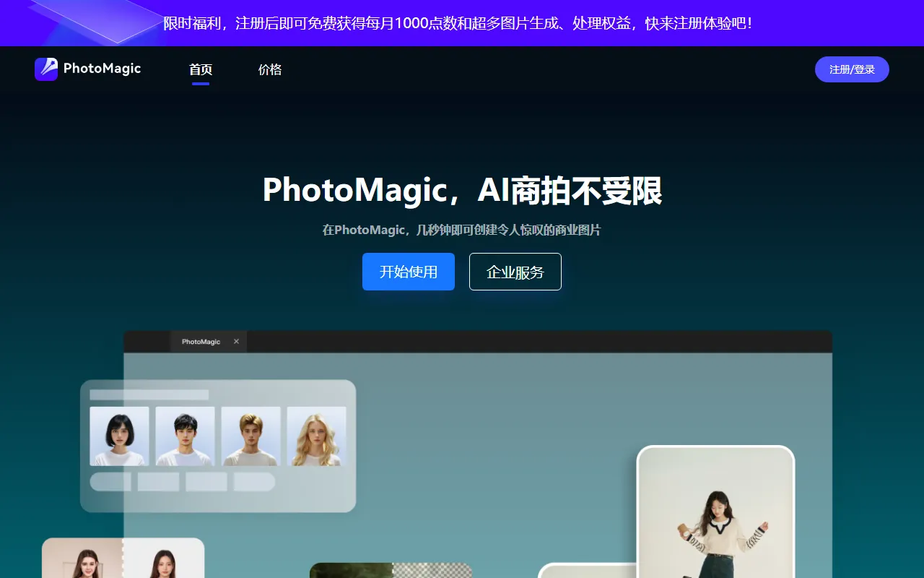The width and height of the screenshot is (924, 578).
Task: Select the black-haired male model thumbnail
Action: pos(185,436)
